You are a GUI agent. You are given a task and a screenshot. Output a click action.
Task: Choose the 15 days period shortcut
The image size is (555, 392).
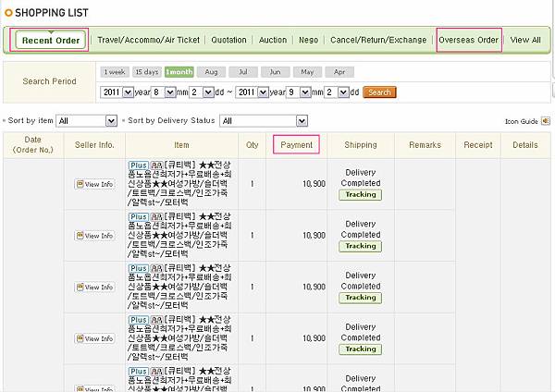point(146,72)
